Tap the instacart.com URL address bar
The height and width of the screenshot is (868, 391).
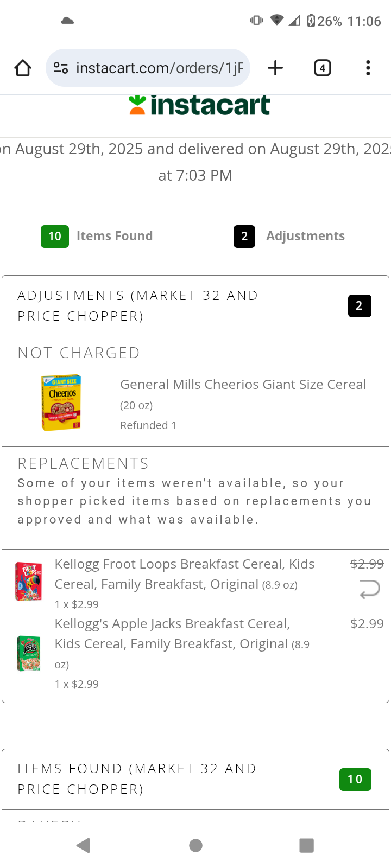click(x=159, y=68)
